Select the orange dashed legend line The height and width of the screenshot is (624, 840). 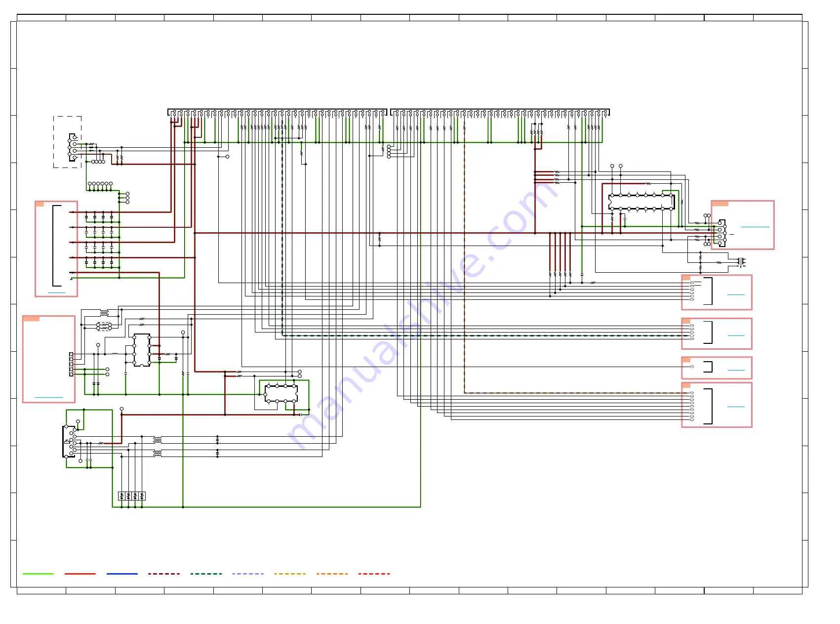pos(332,574)
